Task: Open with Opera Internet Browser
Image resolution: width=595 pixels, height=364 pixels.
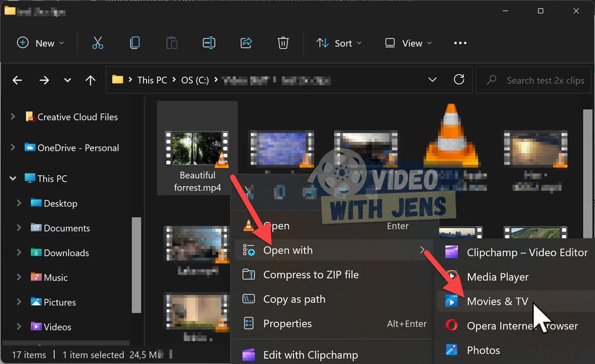Action: (x=516, y=326)
